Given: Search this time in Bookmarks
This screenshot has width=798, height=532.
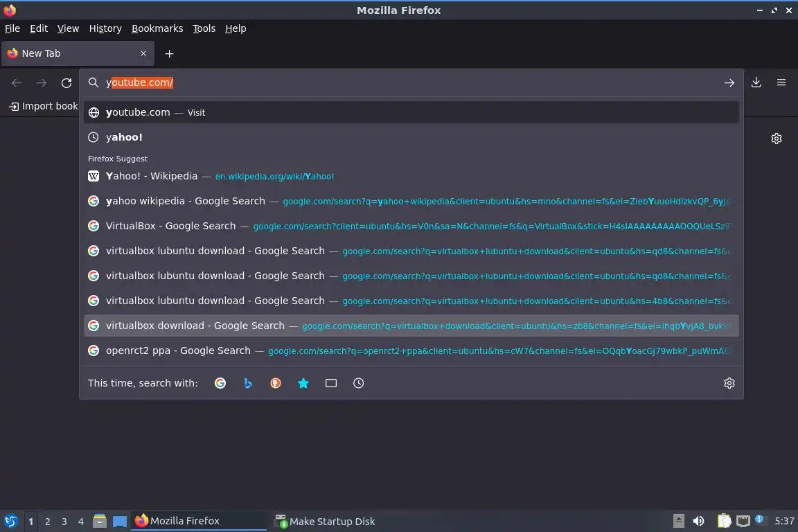Looking at the screenshot, I should (x=303, y=383).
